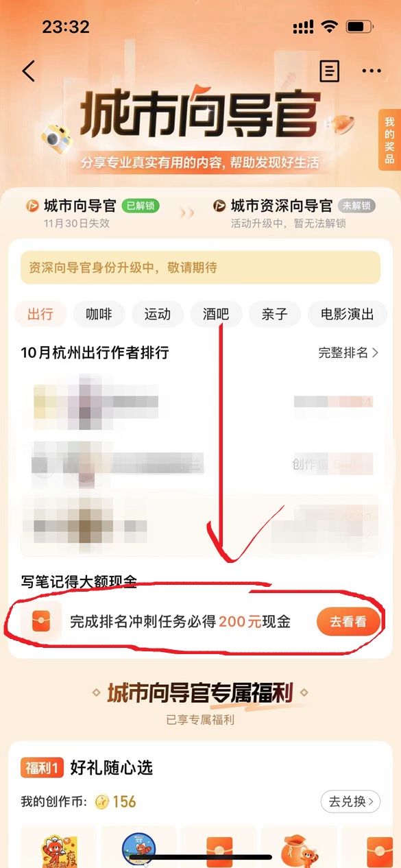The image size is (401, 868).
Task: Tap the 去看看 button
Action: [x=348, y=622]
